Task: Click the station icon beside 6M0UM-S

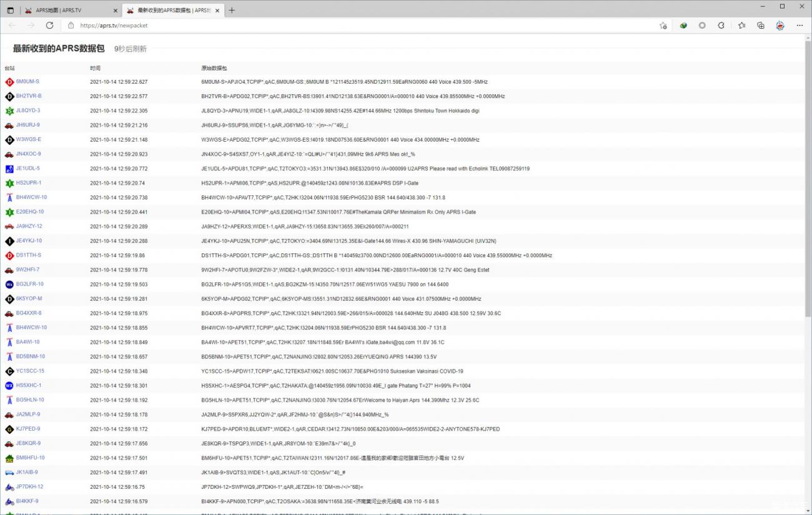Action: point(9,82)
